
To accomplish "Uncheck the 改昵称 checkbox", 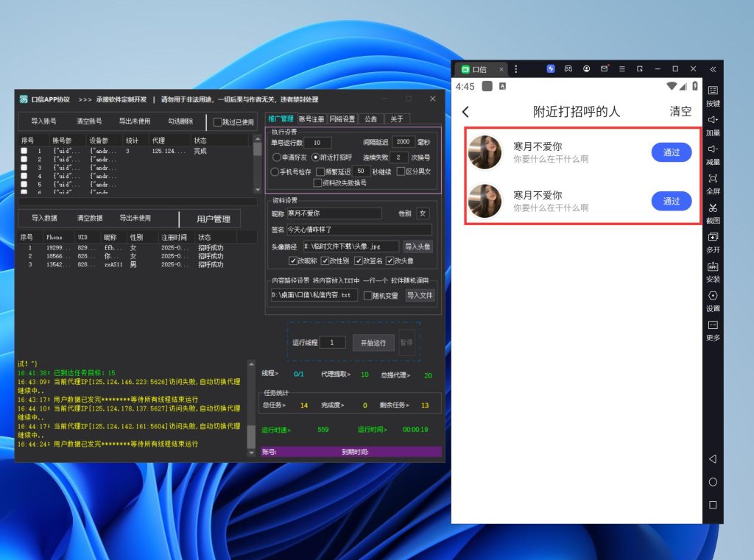I will [293, 260].
